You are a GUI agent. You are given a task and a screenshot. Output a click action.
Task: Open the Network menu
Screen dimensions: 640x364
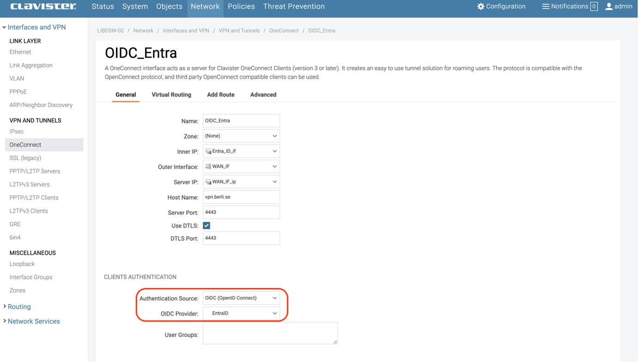tap(205, 6)
